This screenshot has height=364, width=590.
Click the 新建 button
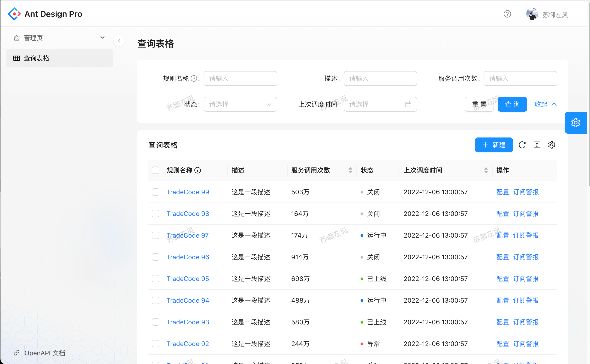494,145
